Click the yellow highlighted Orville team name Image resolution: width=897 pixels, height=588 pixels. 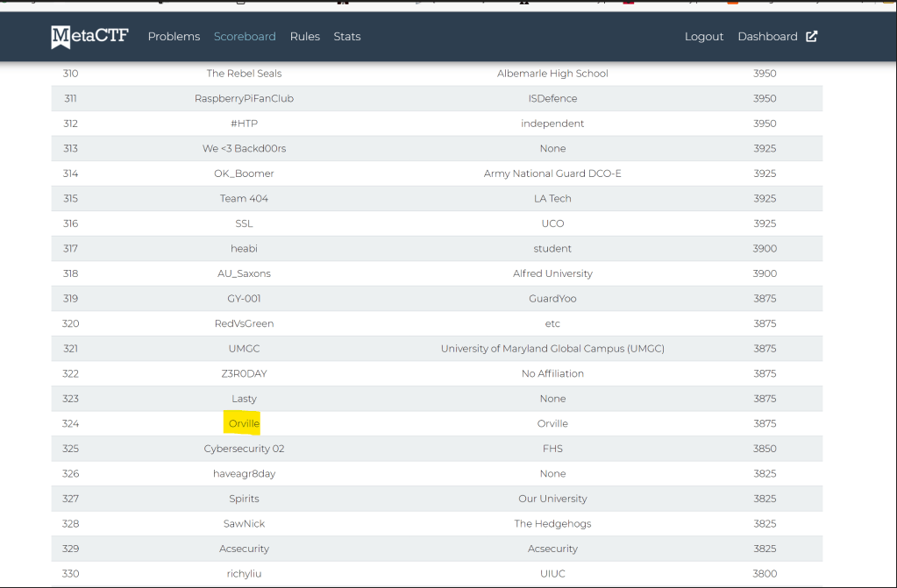pyautogui.click(x=244, y=424)
